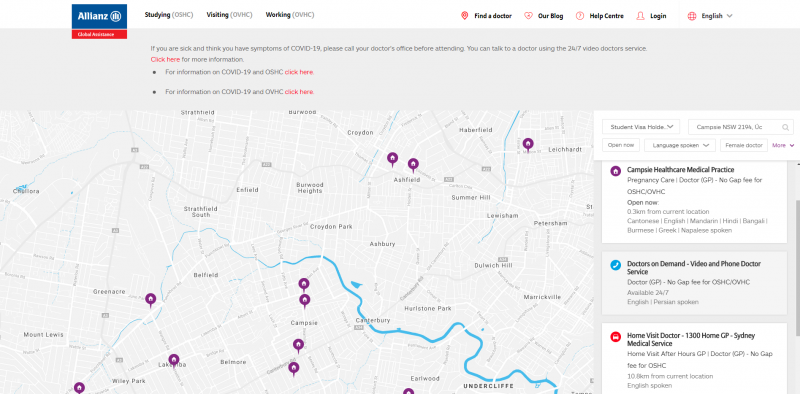Click the Our Blog heart icon

coord(528,16)
